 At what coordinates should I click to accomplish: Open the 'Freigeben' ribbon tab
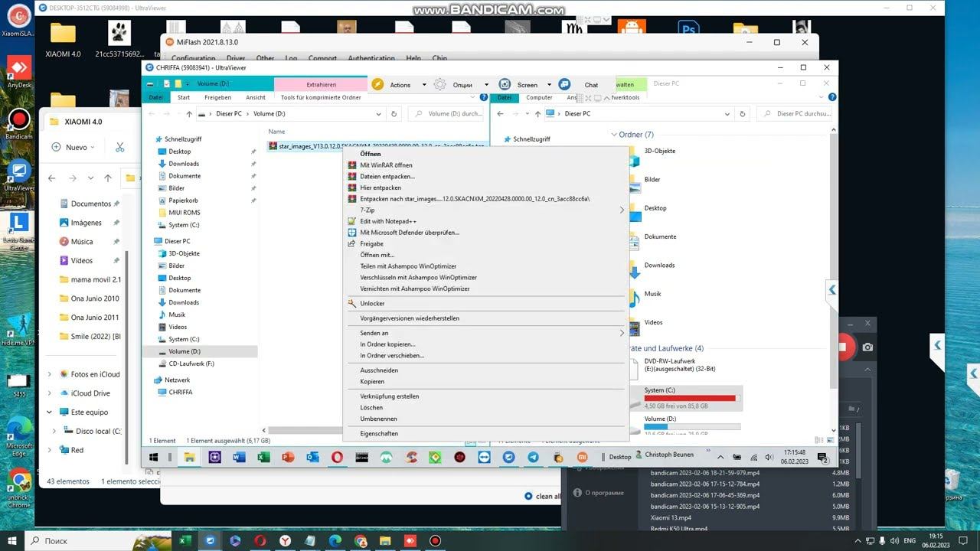coord(217,97)
